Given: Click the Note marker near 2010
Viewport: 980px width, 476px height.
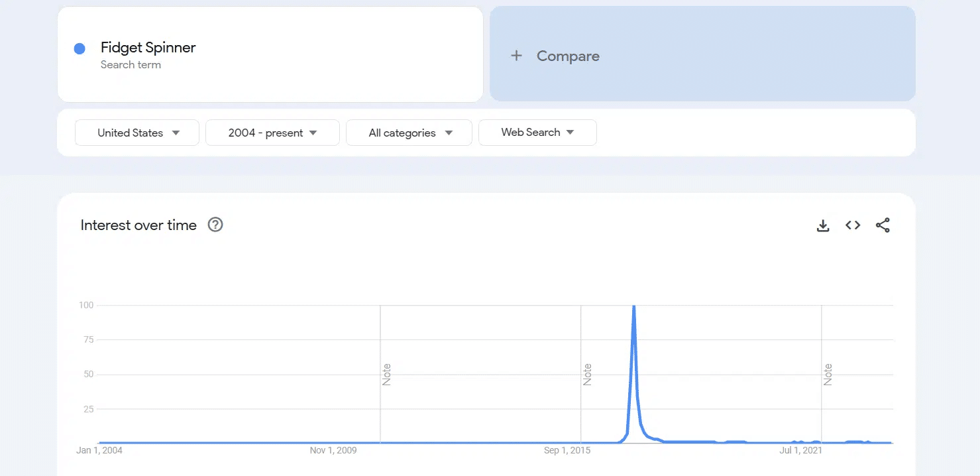Looking at the screenshot, I should pos(387,374).
